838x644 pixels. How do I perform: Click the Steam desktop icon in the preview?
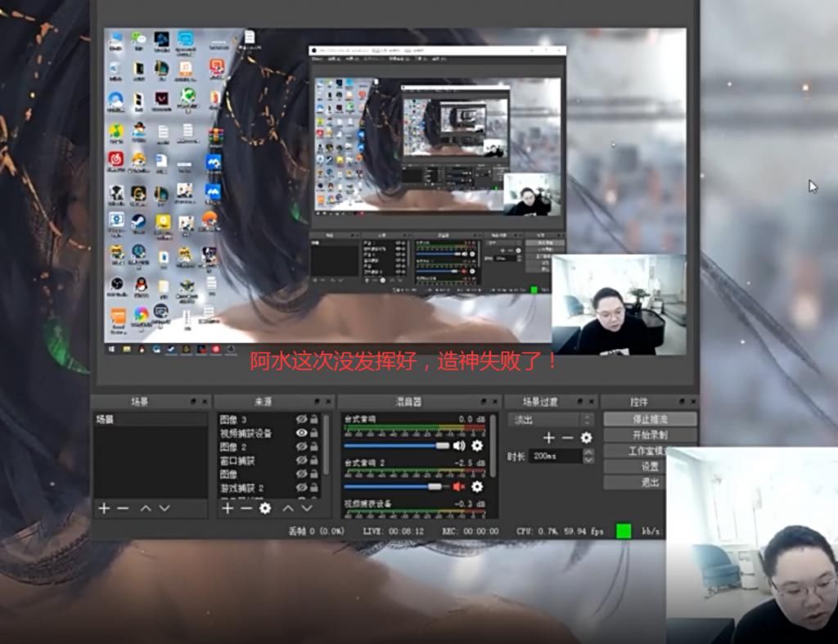tap(138, 222)
